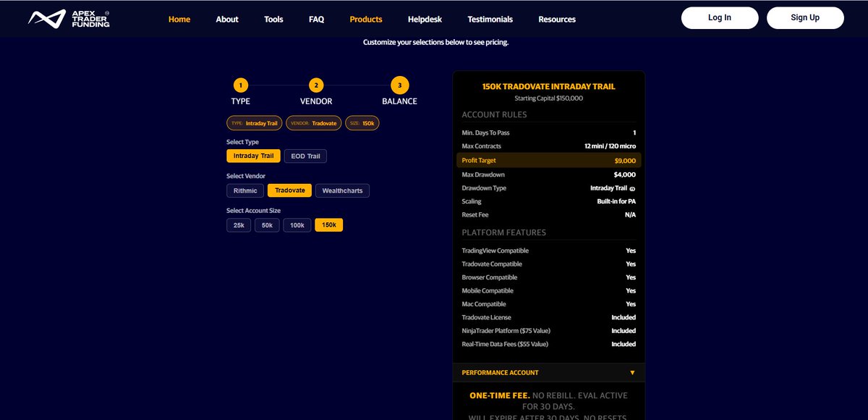Select step 1 Type circle
Viewport: 868px width, 420px height.
240,85
